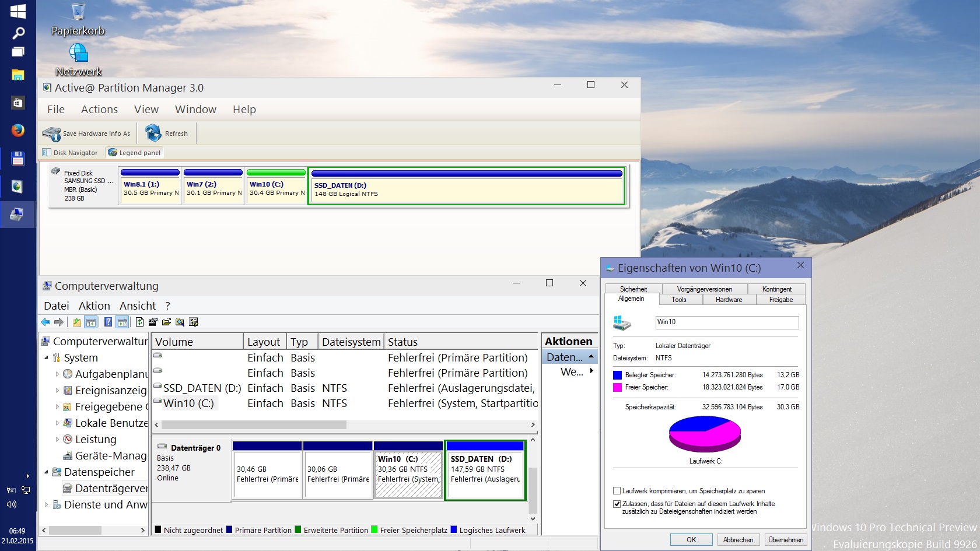
Task: Click the green Freier Speicherplatz legend swatch
Action: click(374, 529)
